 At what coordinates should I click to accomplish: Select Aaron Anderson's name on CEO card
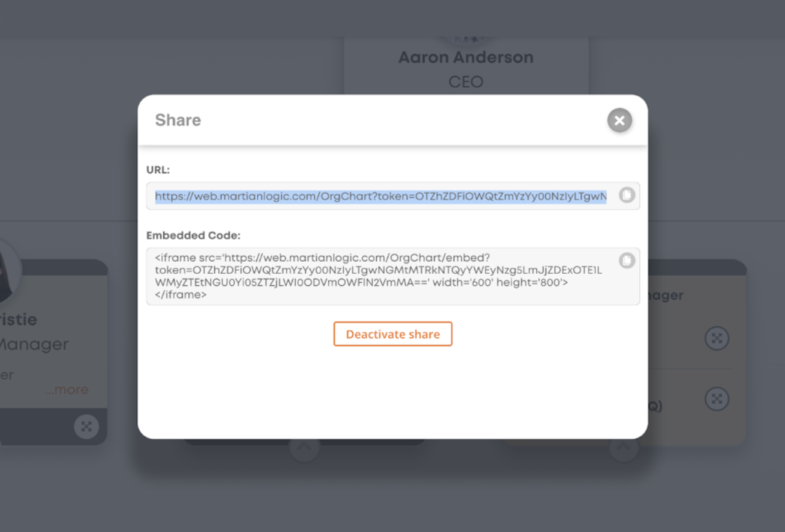click(x=466, y=58)
